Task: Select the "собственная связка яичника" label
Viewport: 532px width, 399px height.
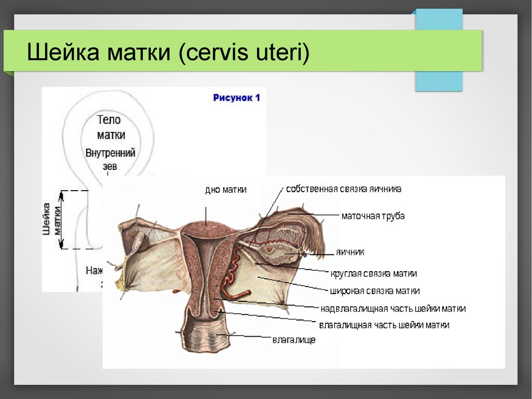Action: click(343, 189)
